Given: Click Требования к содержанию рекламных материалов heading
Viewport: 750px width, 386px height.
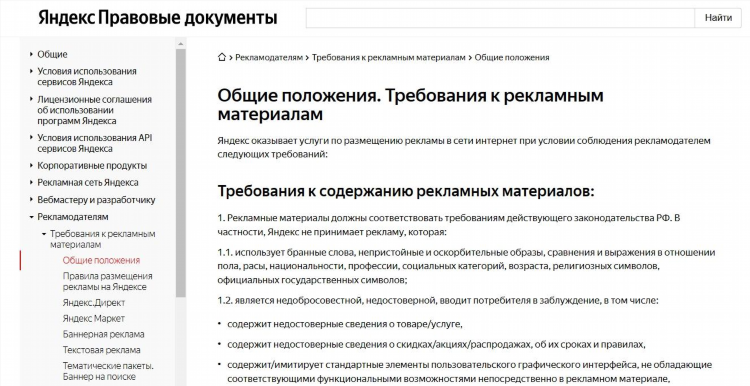Looking at the screenshot, I should tap(406, 191).
